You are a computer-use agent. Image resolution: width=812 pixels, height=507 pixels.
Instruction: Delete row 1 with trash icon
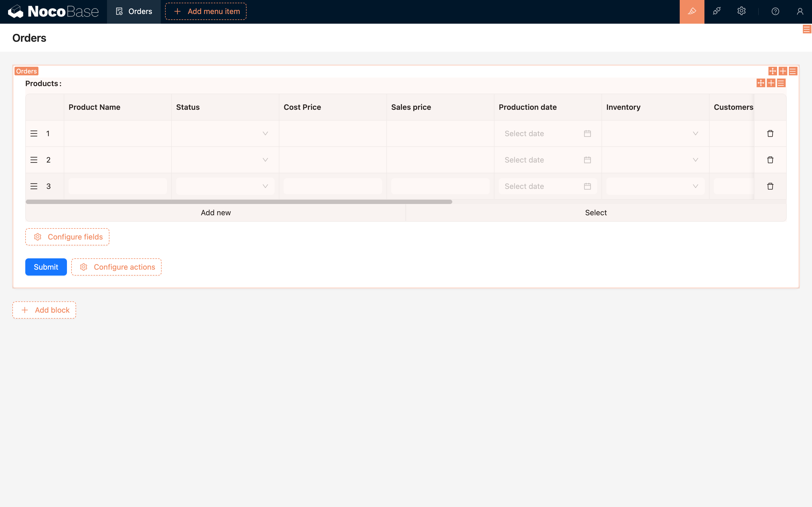click(770, 133)
